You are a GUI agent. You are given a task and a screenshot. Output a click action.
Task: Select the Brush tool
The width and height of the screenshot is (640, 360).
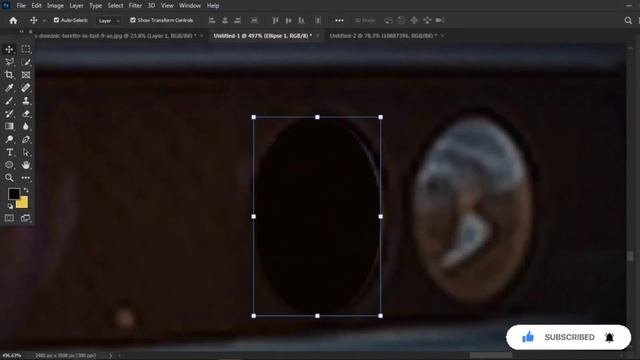click(9, 101)
